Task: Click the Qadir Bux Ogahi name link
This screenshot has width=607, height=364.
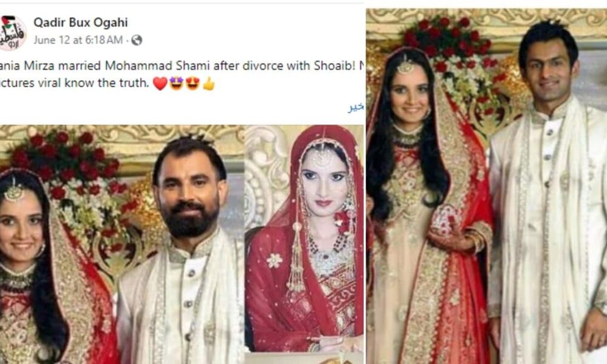Action: pos(81,22)
